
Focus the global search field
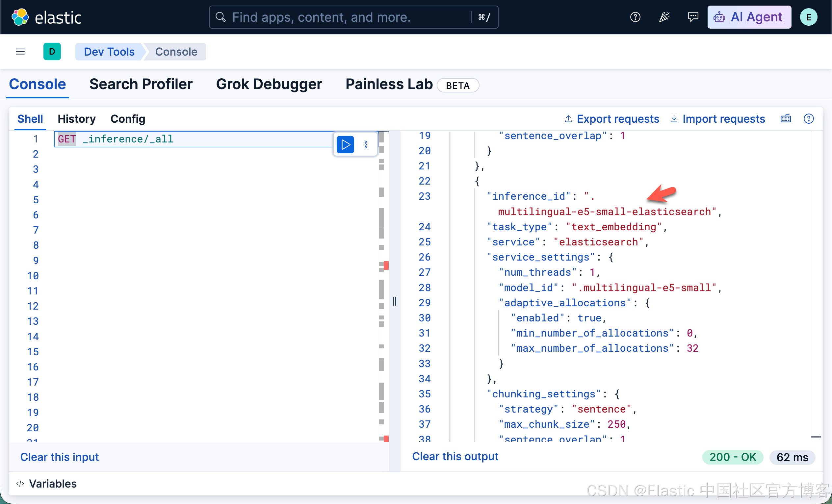pyautogui.click(x=353, y=17)
